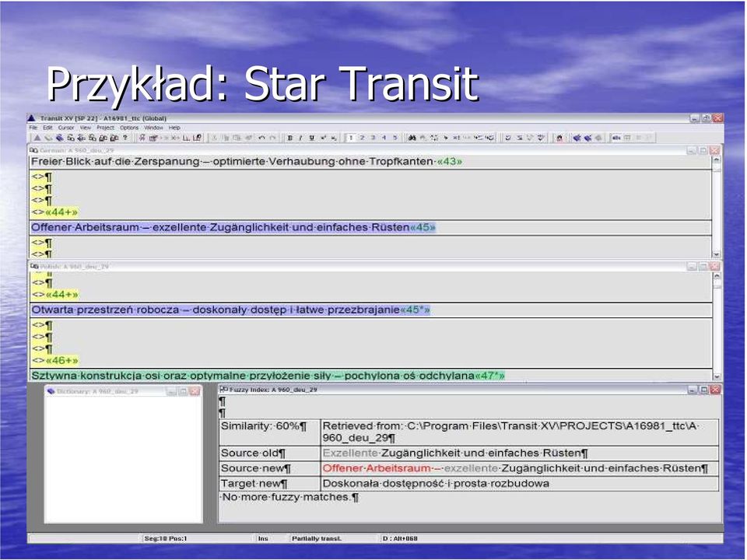The image size is (747, 560).
Task: Select toolbar number button 4
Action: pyautogui.click(x=384, y=138)
